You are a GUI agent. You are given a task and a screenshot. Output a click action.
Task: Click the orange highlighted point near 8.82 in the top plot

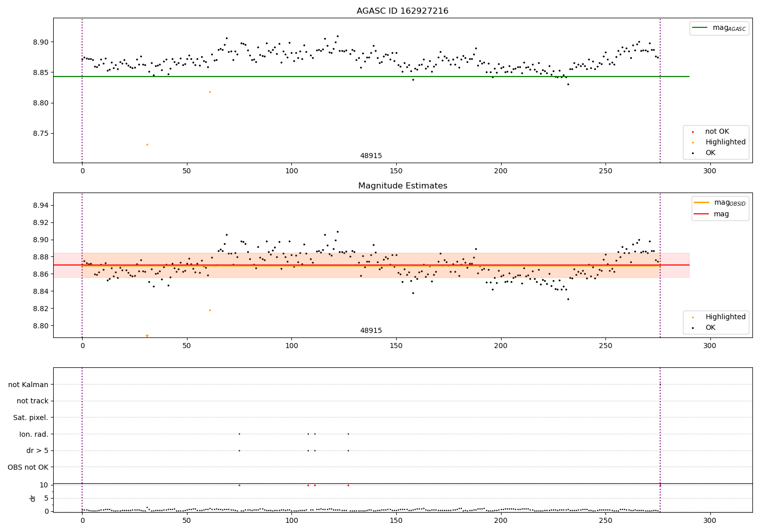pos(210,92)
